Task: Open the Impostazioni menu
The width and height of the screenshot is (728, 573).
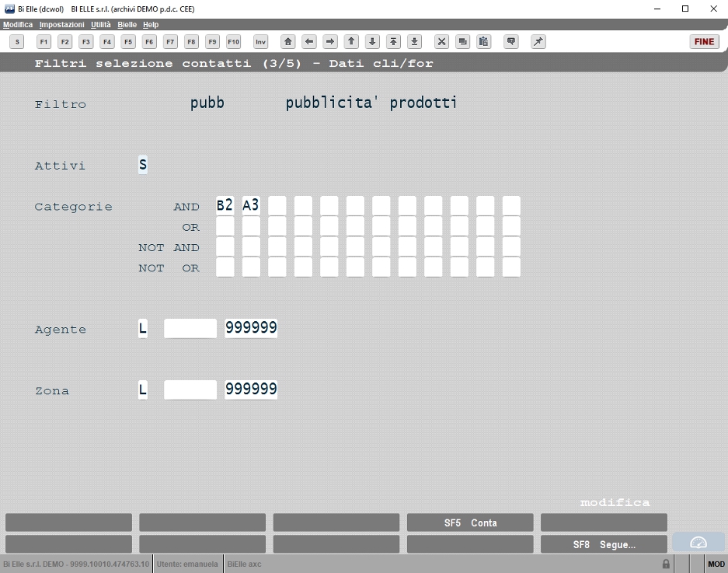Action: pos(61,25)
